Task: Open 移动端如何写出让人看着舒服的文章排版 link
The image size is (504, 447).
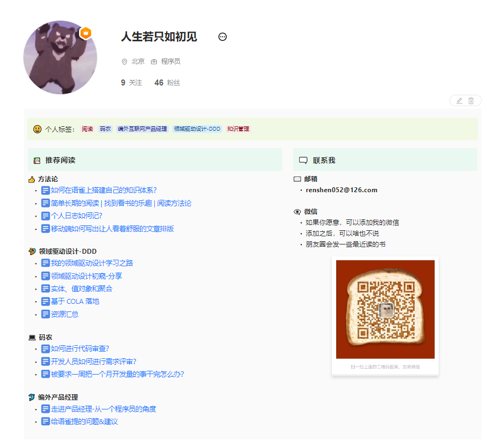Action: click(112, 229)
